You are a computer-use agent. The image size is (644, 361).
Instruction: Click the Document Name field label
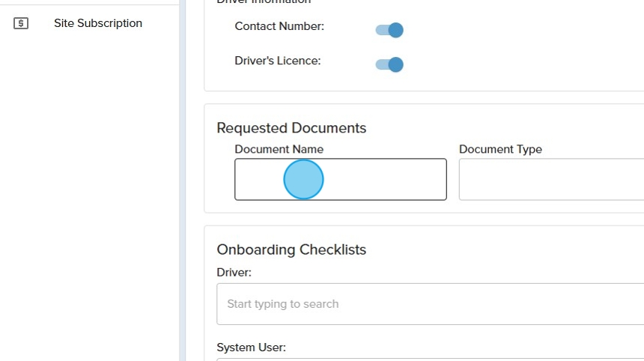(279, 149)
